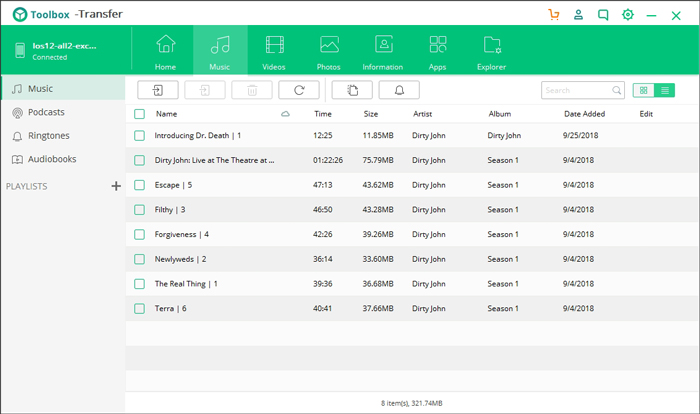Click the deduplicate files toolbar icon
This screenshot has width=700, height=414.
click(352, 90)
